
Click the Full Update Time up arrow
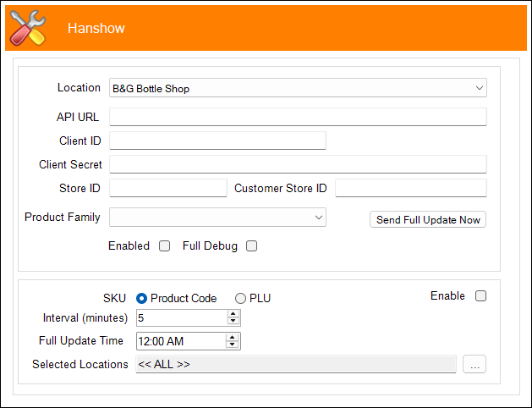233,337
